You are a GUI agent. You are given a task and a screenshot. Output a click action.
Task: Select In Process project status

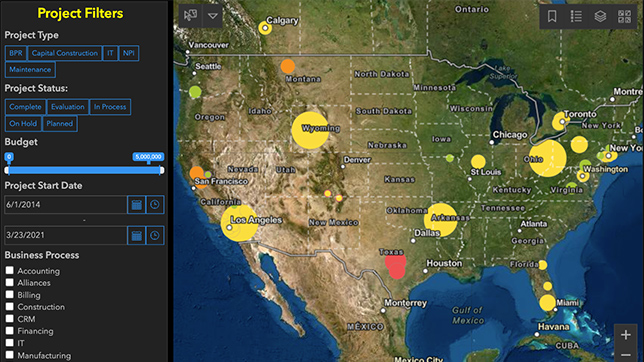[x=110, y=107]
